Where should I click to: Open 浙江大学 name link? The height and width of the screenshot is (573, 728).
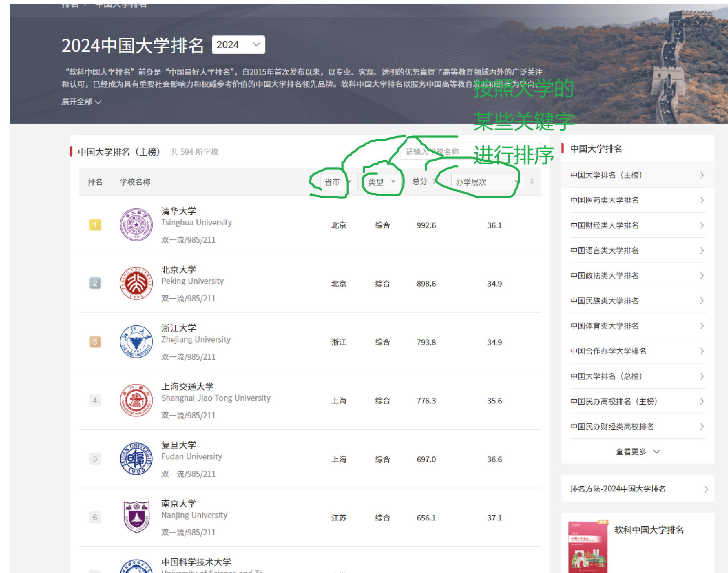(179, 328)
